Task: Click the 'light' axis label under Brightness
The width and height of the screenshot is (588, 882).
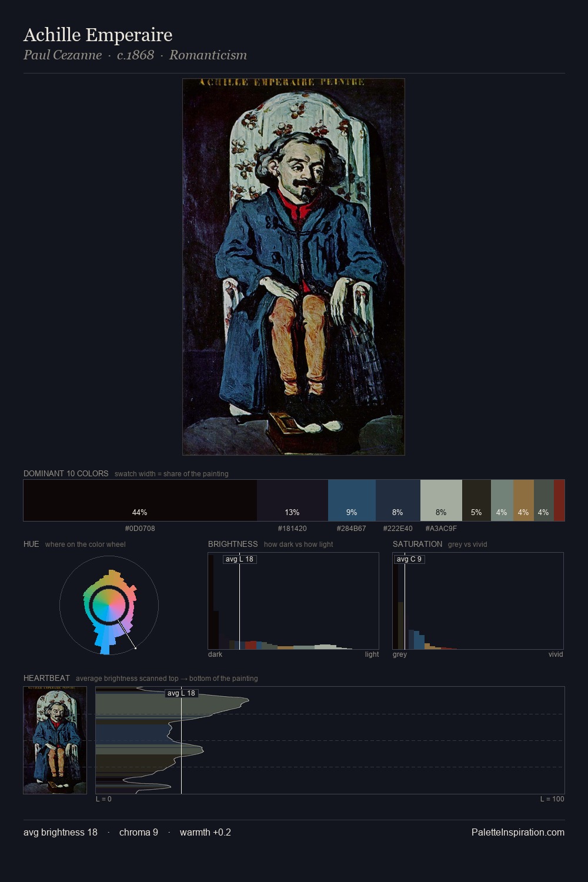Action: coord(372,654)
